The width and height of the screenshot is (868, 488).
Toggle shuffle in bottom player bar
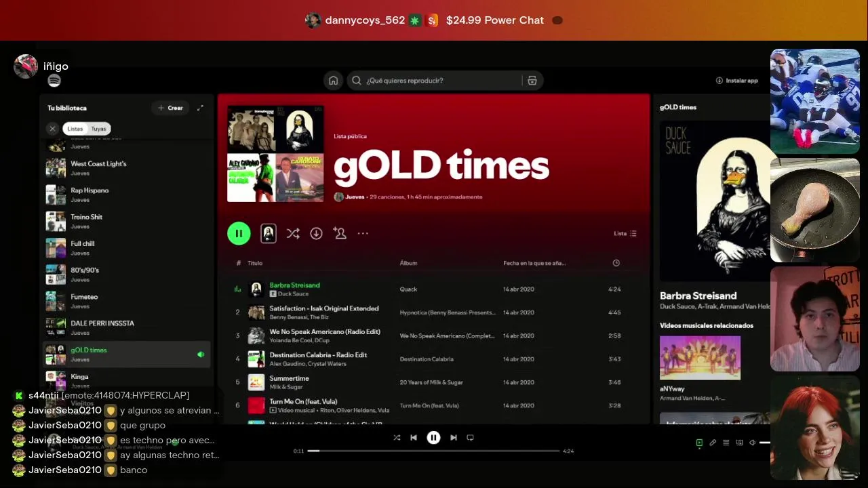click(x=397, y=438)
